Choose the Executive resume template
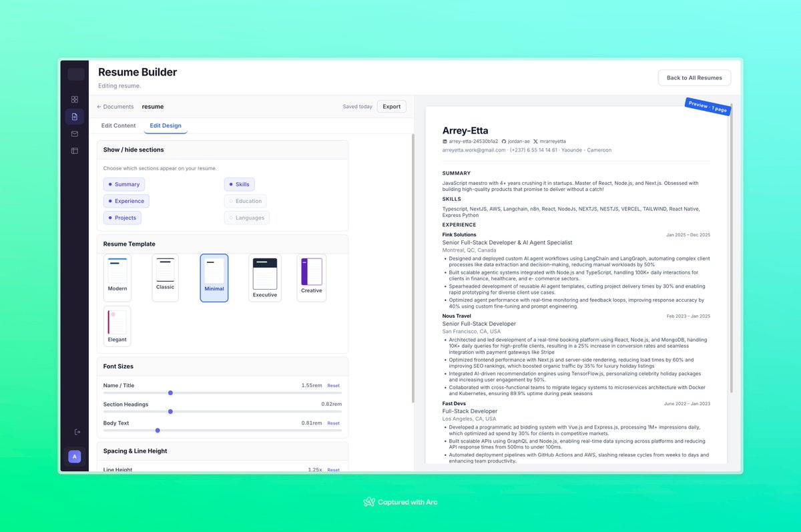Viewport: 801px width, 532px height. [x=265, y=278]
